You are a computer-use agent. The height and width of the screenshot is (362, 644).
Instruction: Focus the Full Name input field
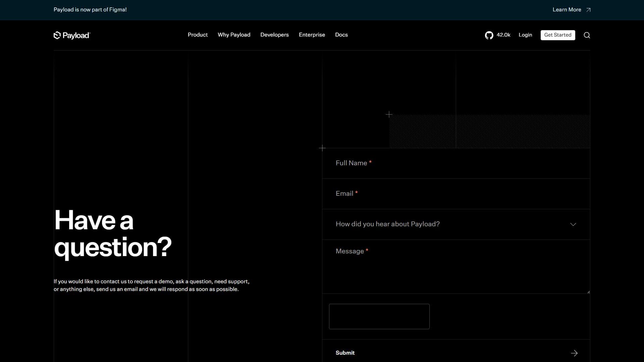pyautogui.click(x=456, y=164)
